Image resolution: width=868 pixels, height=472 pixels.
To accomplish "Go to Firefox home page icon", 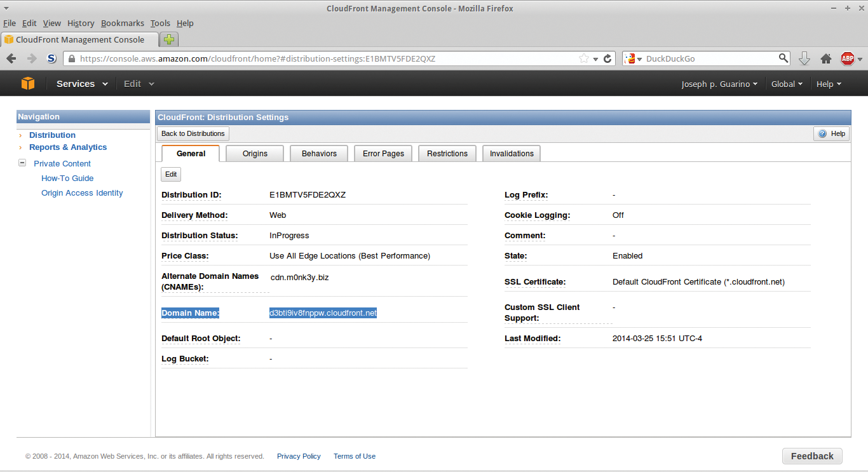I will (826, 58).
